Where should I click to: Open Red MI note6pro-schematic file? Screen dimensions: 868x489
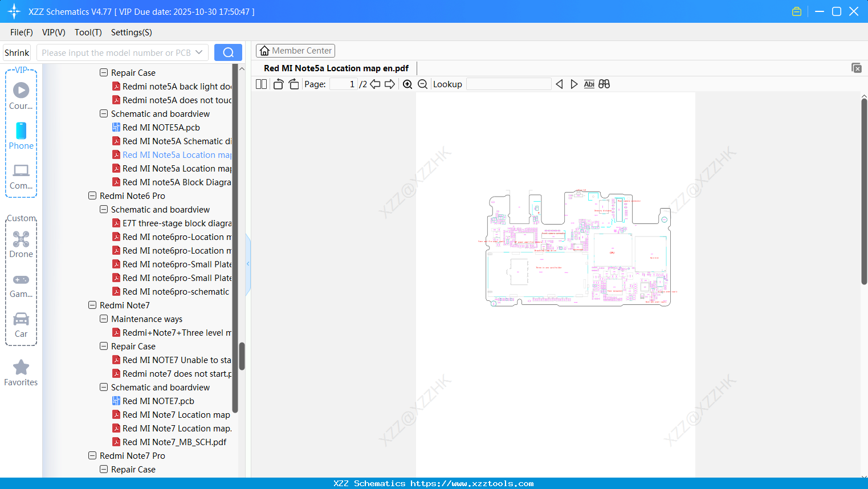tap(176, 292)
